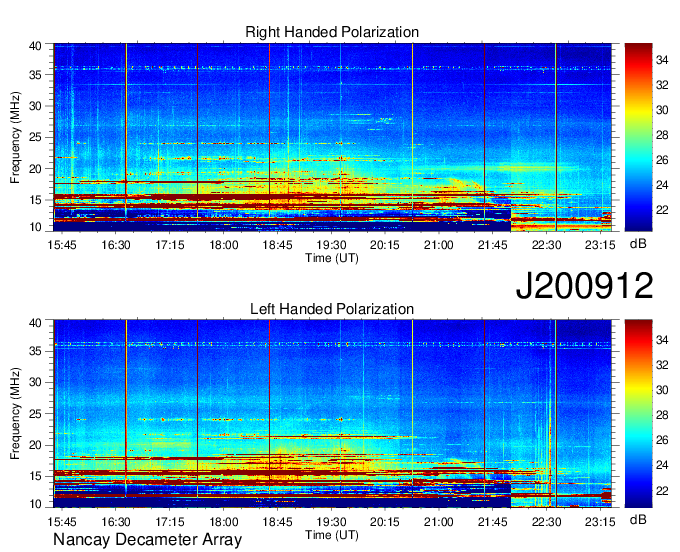Click the "21:45" time tick on Right Handed plot
Viewport: 680px width, 552px height.
click(493, 245)
